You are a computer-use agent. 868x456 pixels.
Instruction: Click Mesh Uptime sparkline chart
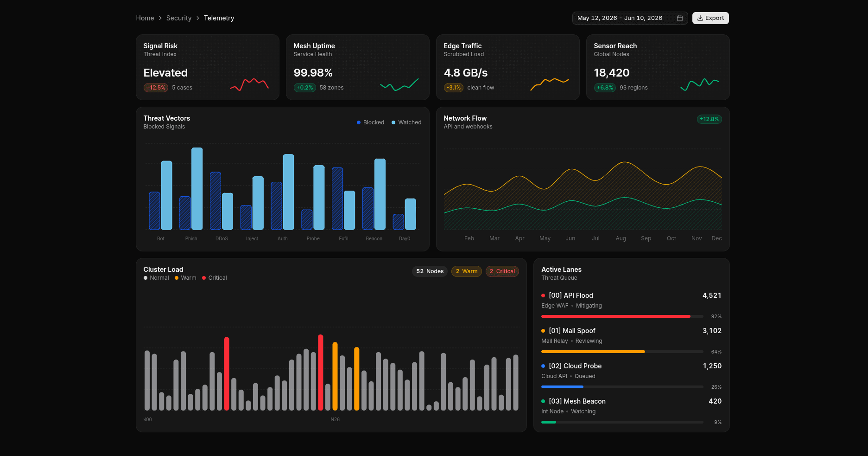[399, 84]
